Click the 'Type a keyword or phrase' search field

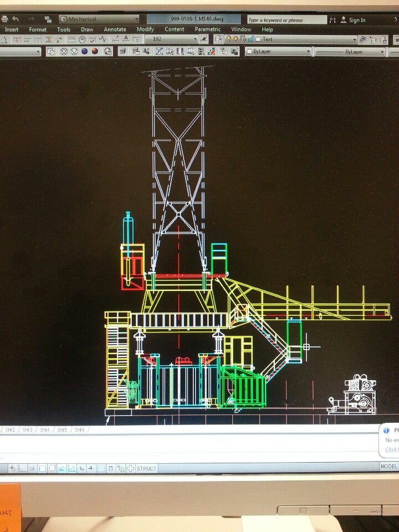pos(287,20)
